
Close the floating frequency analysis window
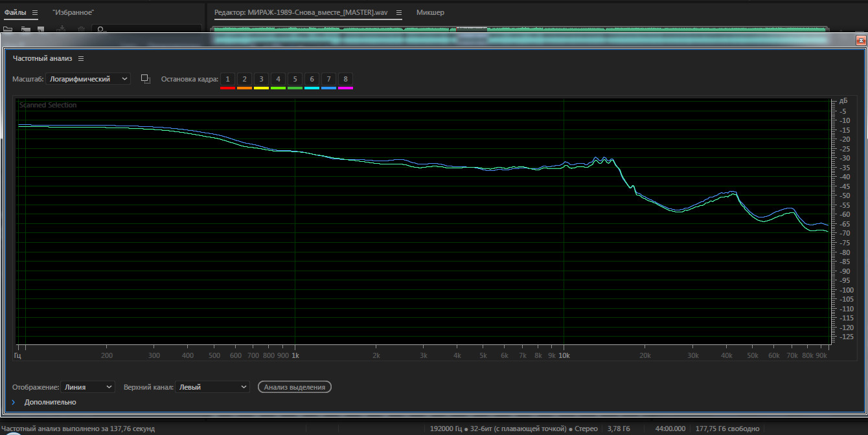[860, 41]
